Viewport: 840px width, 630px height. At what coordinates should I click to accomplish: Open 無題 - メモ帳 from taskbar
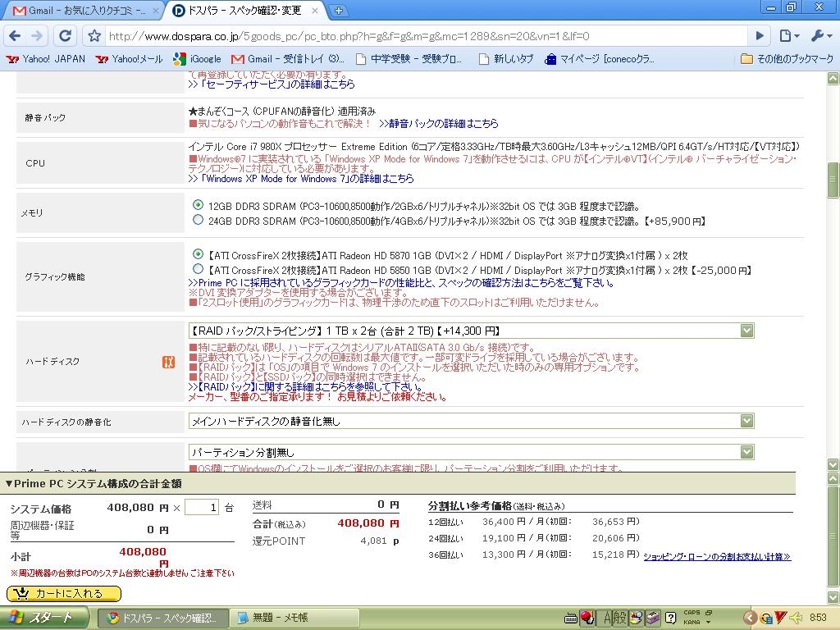(x=294, y=618)
